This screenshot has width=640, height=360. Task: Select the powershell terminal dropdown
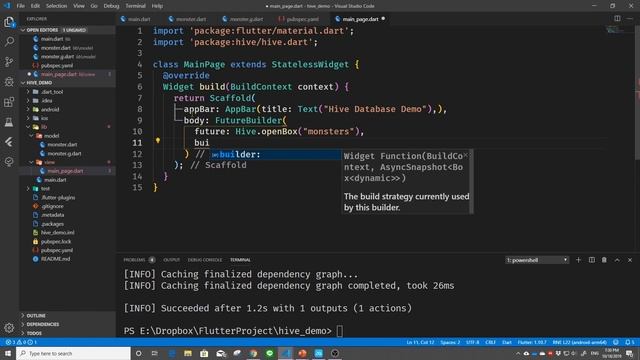(537, 260)
